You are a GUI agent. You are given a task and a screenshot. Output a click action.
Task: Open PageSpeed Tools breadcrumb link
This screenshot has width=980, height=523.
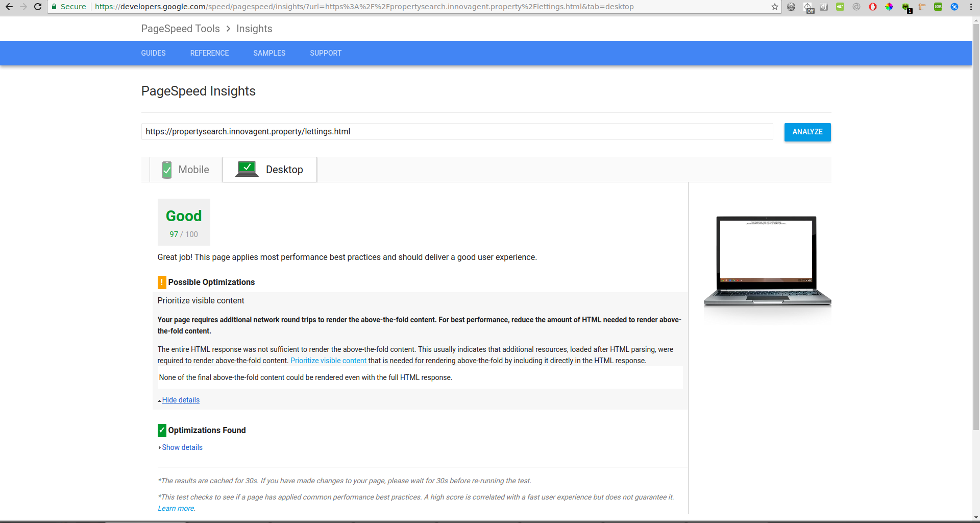[x=180, y=29]
